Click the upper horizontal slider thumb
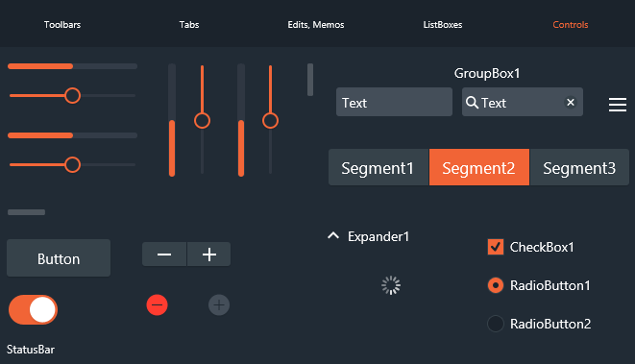 [x=72, y=95]
